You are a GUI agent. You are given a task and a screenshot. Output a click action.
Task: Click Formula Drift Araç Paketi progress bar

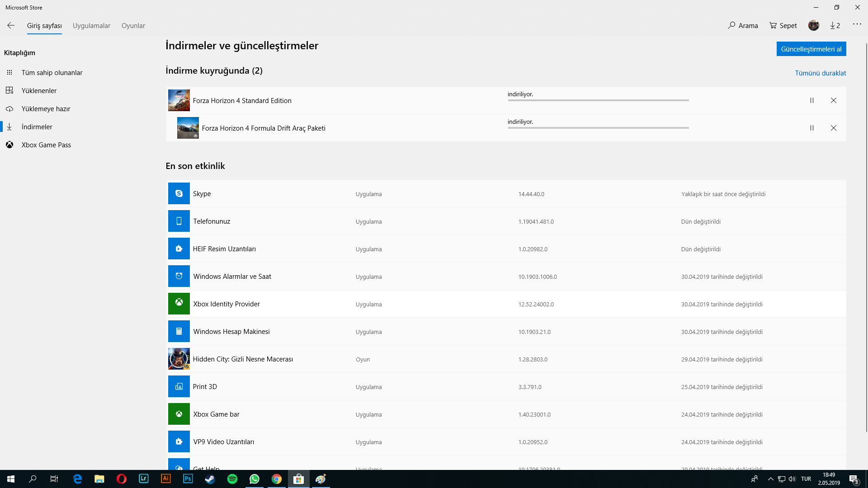point(598,128)
